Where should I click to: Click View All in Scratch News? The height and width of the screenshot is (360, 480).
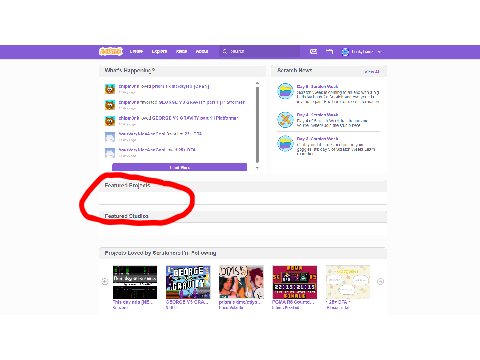coord(372,71)
